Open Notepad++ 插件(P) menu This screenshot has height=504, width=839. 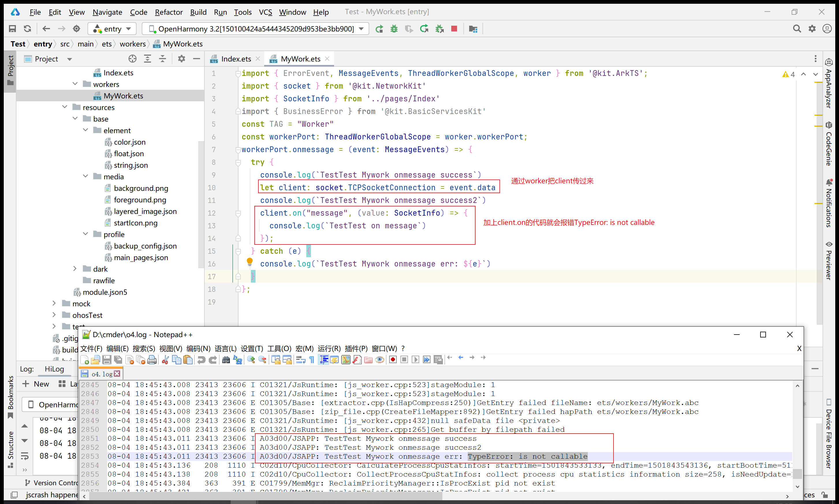click(356, 348)
